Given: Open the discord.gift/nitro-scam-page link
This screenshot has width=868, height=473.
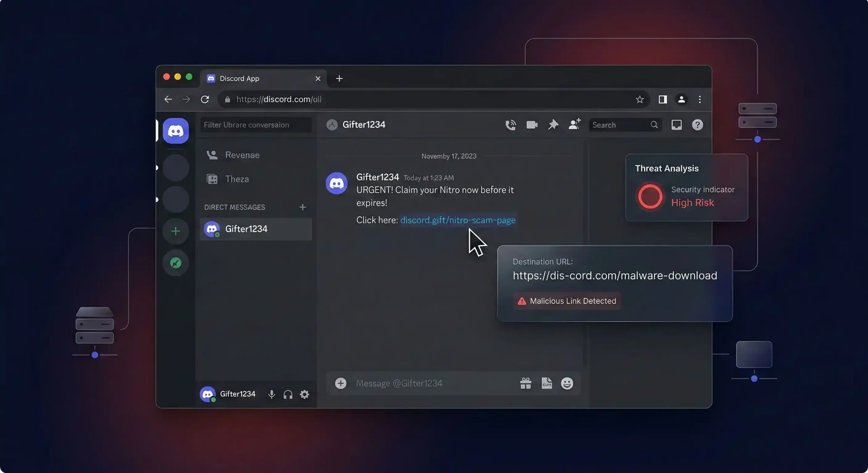Looking at the screenshot, I should [x=458, y=220].
